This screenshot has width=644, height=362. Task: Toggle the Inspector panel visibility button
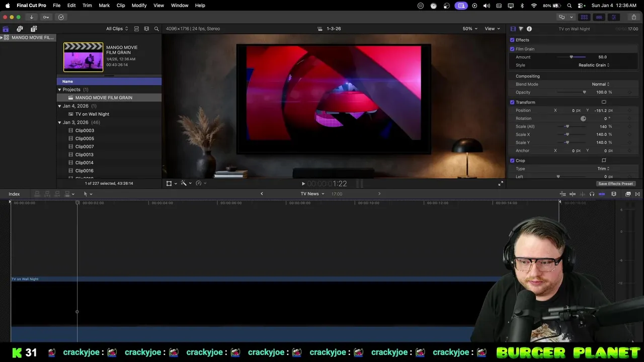[x=613, y=17]
